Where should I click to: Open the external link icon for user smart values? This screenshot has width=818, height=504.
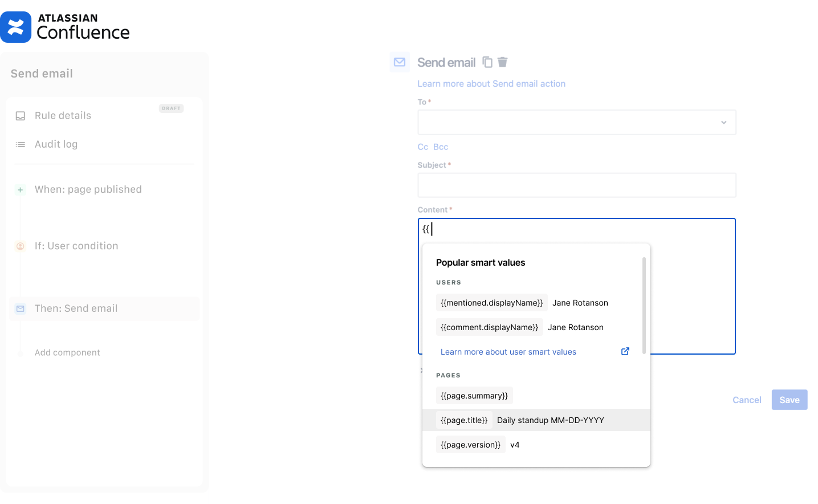(625, 351)
